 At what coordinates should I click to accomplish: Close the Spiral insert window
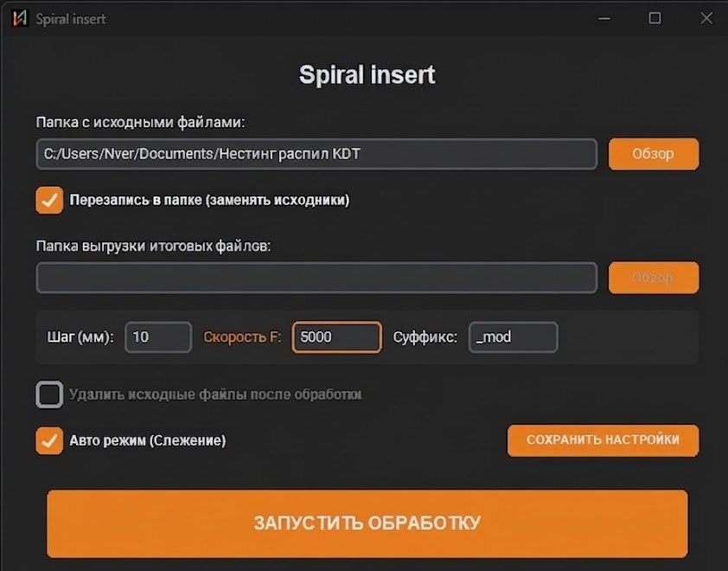coord(706,18)
